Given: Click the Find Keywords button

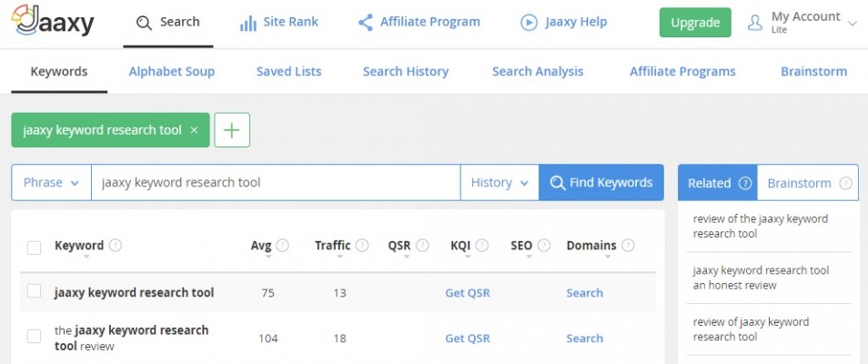Looking at the screenshot, I should tap(601, 182).
